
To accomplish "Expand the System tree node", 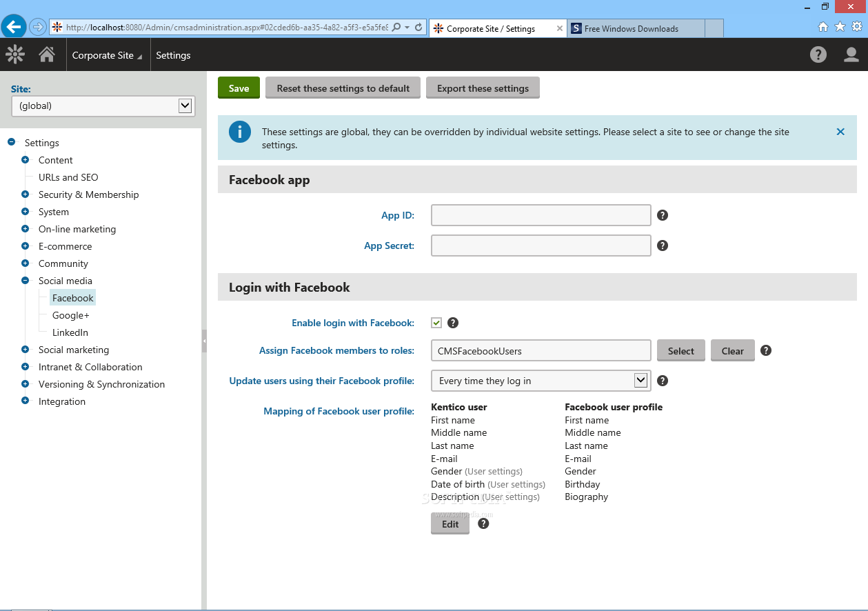I will [x=25, y=212].
